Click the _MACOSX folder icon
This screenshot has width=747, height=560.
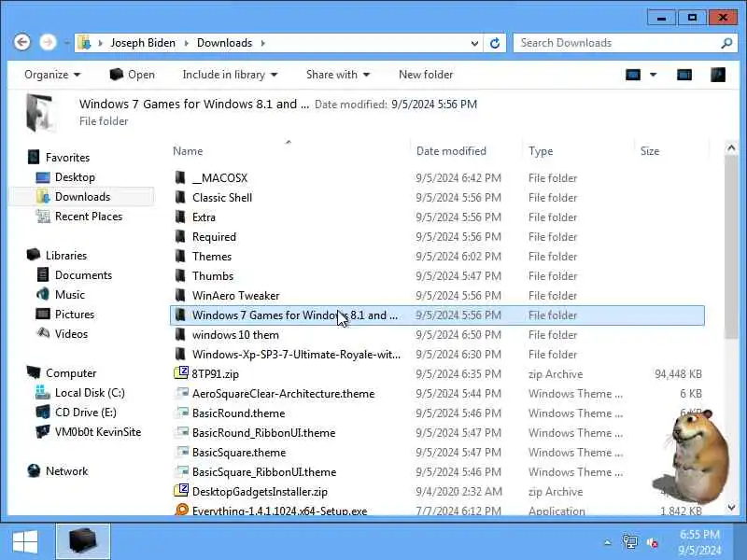point(180,178)
